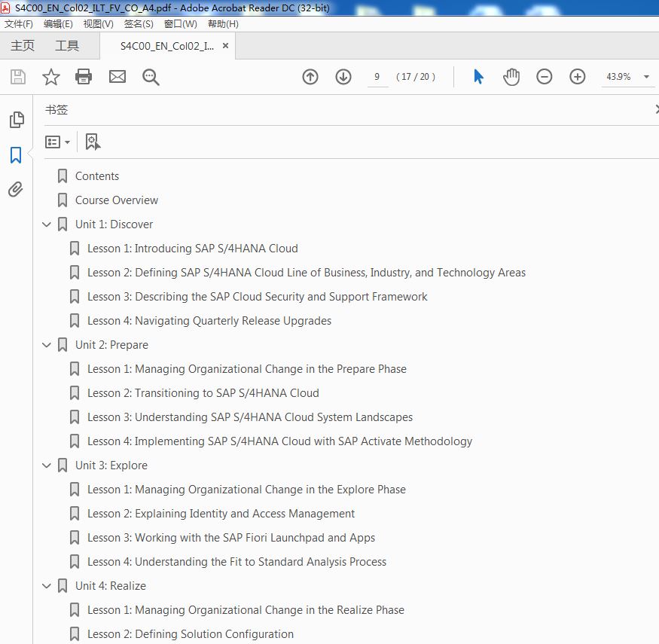
Task: Open the find text magnifier tool
Action: [151, 78]
